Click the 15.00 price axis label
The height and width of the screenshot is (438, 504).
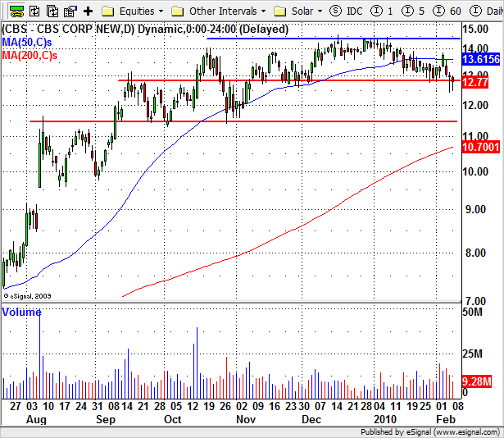[475, 29]
